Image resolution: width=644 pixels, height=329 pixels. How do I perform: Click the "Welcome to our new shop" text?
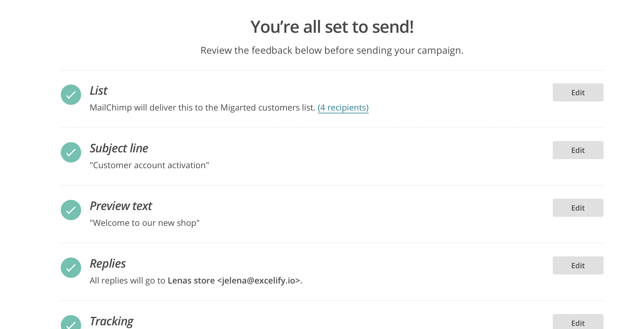(144, 223)
